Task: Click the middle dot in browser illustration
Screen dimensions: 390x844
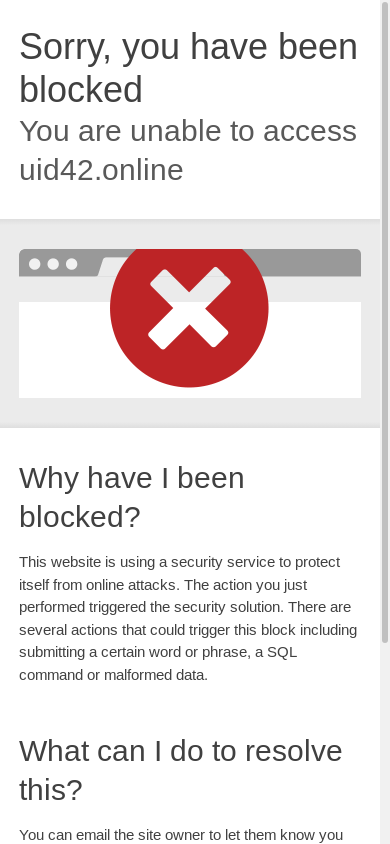Action: tap(53, 264)
